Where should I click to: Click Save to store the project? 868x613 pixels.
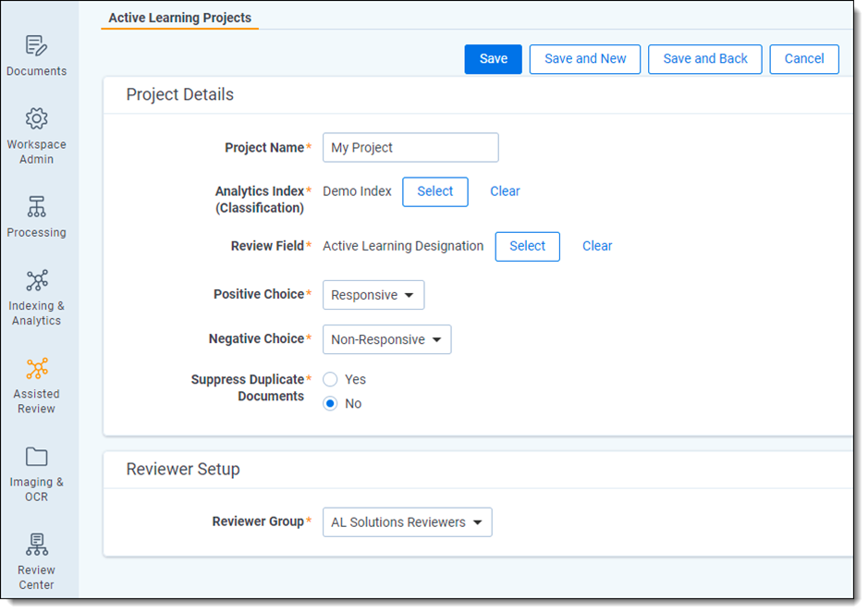point(493,58)
